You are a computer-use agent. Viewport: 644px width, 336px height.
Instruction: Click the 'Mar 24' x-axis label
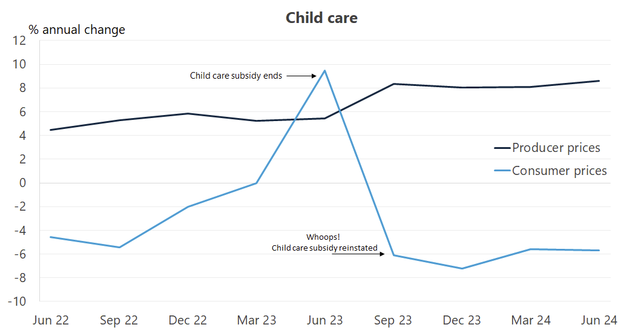coord(531,319)
